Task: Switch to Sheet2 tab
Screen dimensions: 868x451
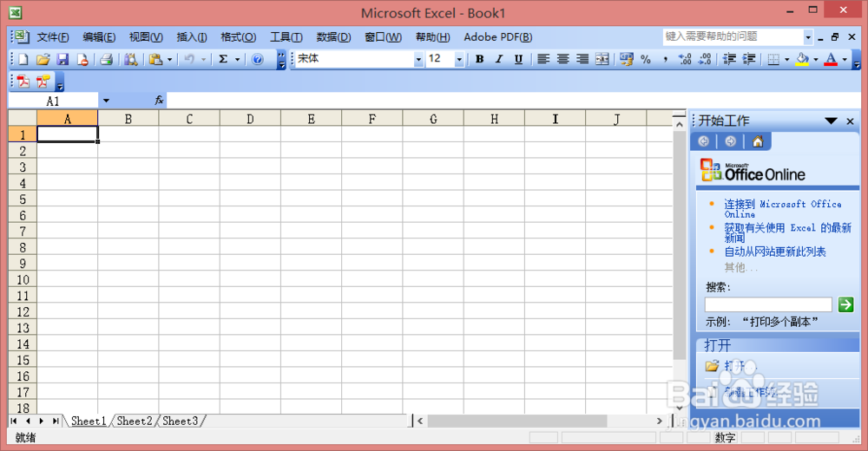Action: click(135, 422)
